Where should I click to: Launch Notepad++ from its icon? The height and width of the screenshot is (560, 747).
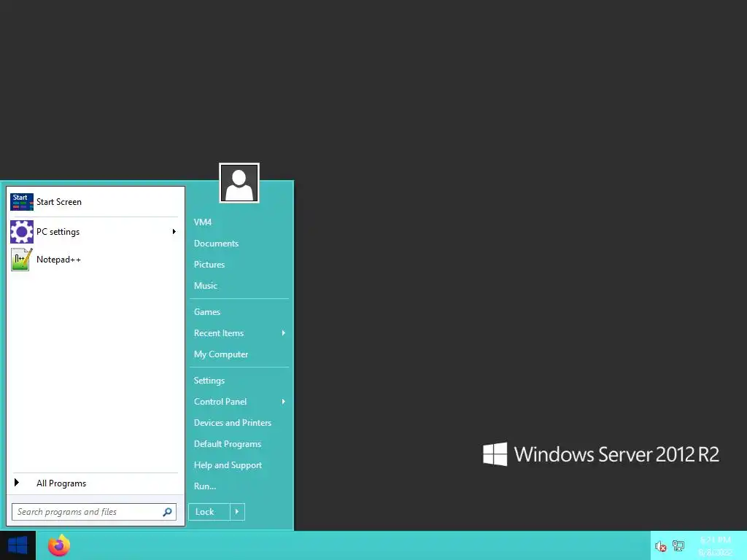(x=22, y=260)
